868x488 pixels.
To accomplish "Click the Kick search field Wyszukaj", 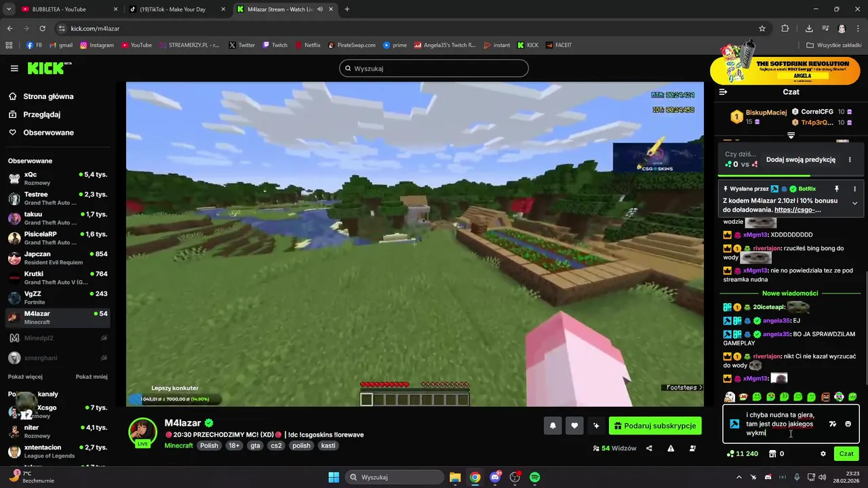I will [x=434, y=68].
